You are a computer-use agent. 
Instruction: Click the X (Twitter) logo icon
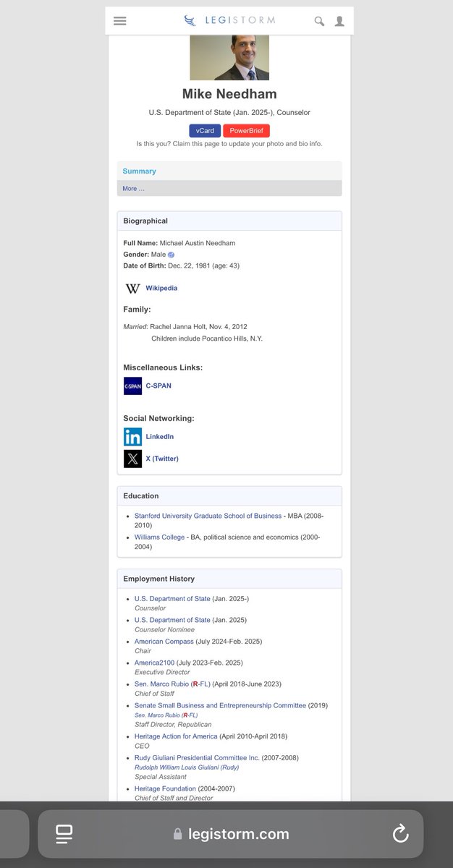tap(132, 459)
